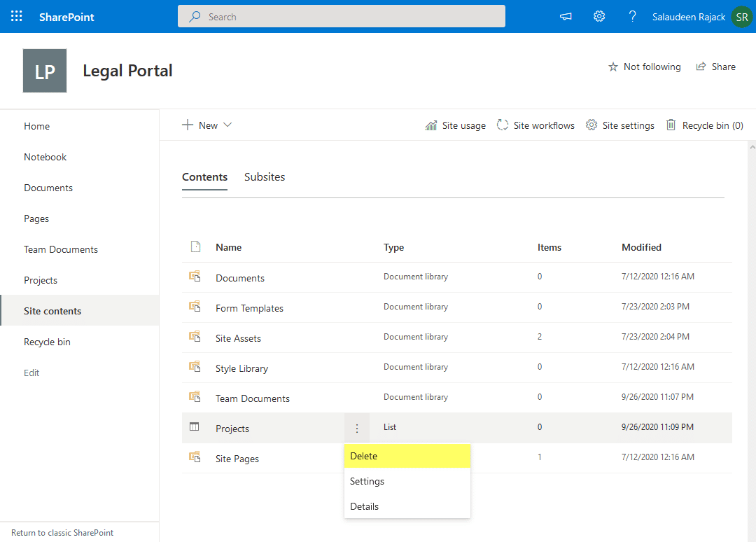Choose Settings in the context menu
This screenshot has width=756, height=542.
click(x=367, y=481)
